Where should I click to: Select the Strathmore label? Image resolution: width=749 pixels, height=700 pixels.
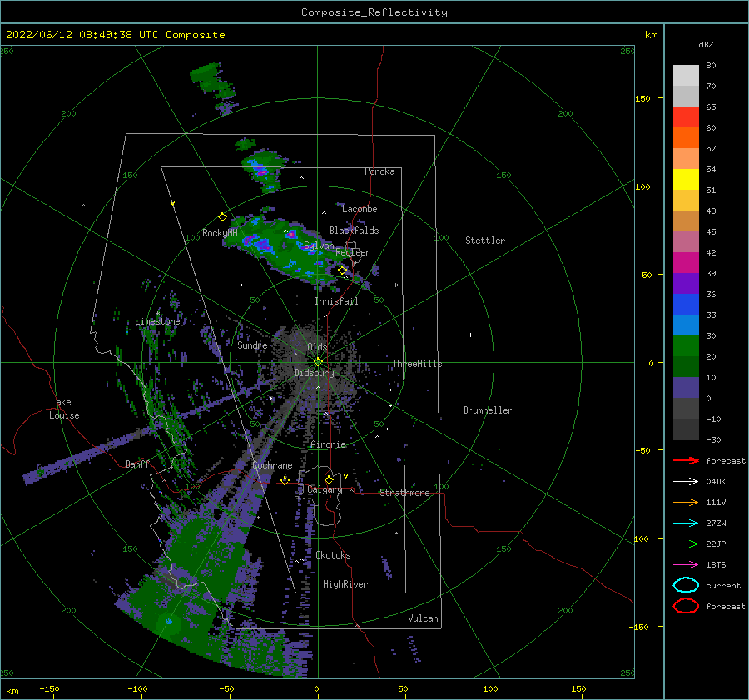click(x=404, y=493)
